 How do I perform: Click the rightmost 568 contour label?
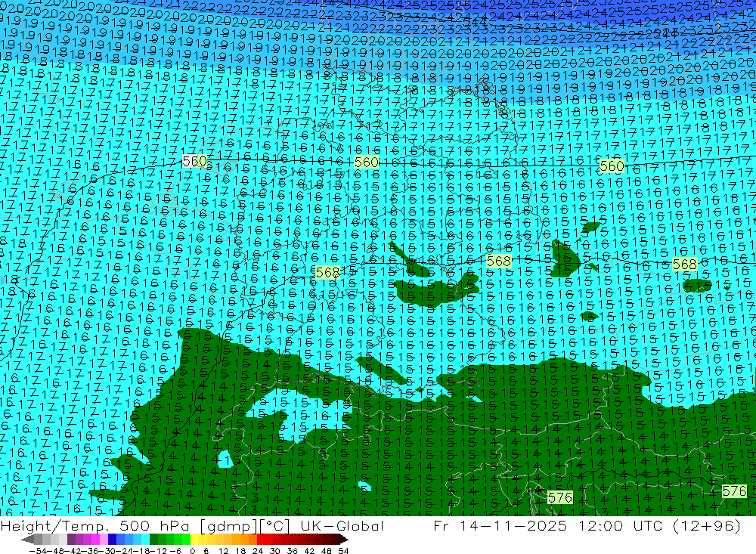tap(685, 265)
